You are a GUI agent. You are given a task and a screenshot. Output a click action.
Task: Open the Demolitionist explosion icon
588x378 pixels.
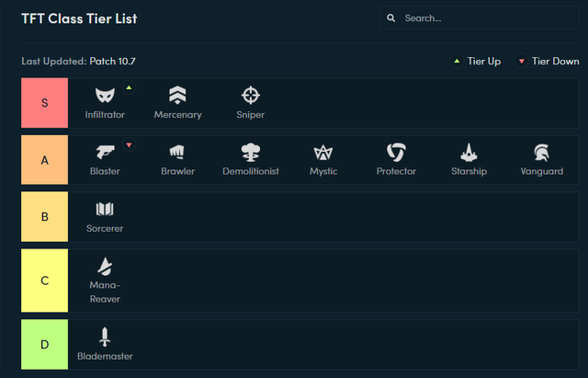click(250, 153)
